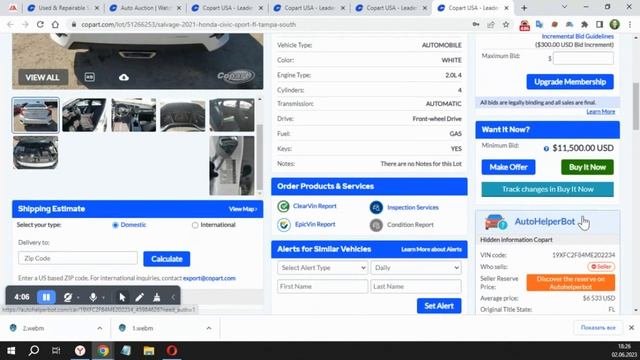The height and width of the screenshot is (360, 640).
Task: Click the address bar URL
Action: (x=188, y=24)
